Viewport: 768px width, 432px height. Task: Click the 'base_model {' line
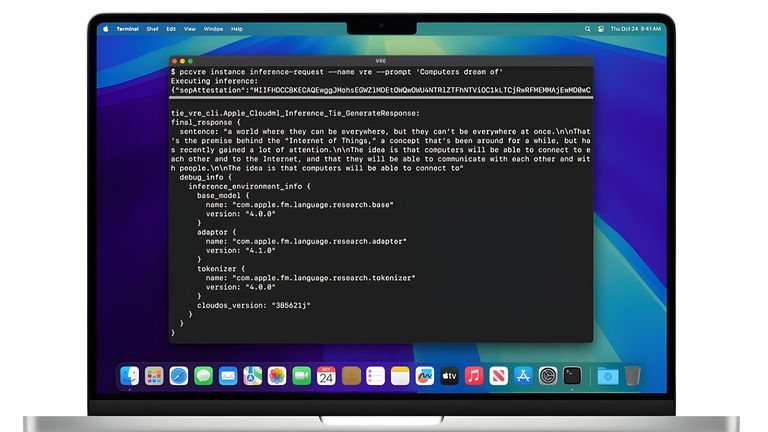click(x=223, y=195)
